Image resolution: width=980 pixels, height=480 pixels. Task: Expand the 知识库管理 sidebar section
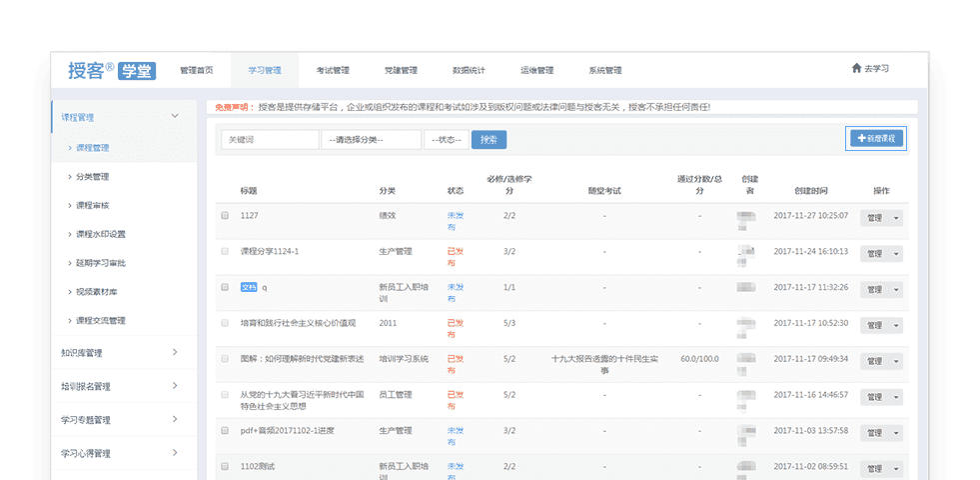(124, 353)
